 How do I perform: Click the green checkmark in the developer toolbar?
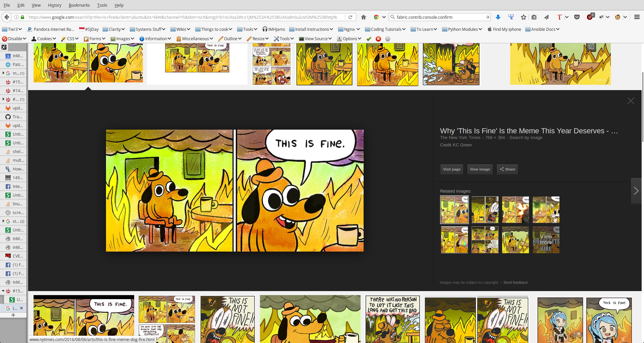[369, 39]
